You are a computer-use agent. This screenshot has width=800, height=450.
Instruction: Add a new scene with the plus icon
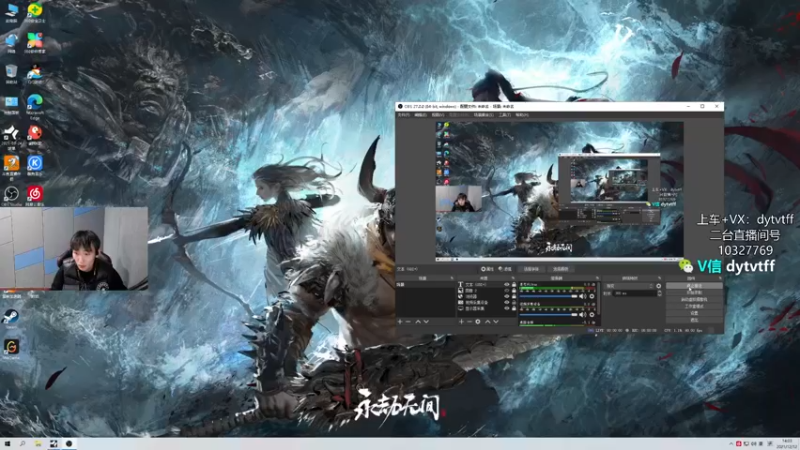point(400,322)
